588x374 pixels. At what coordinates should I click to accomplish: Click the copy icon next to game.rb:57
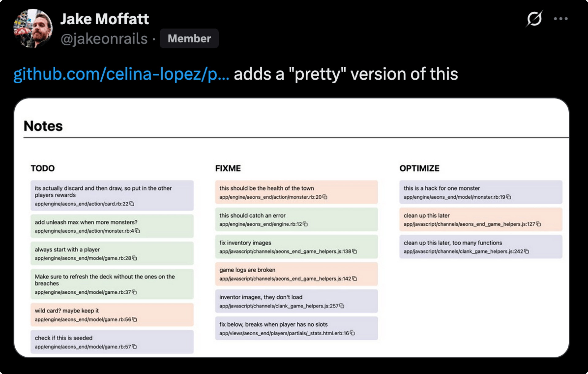pos(134,347)
